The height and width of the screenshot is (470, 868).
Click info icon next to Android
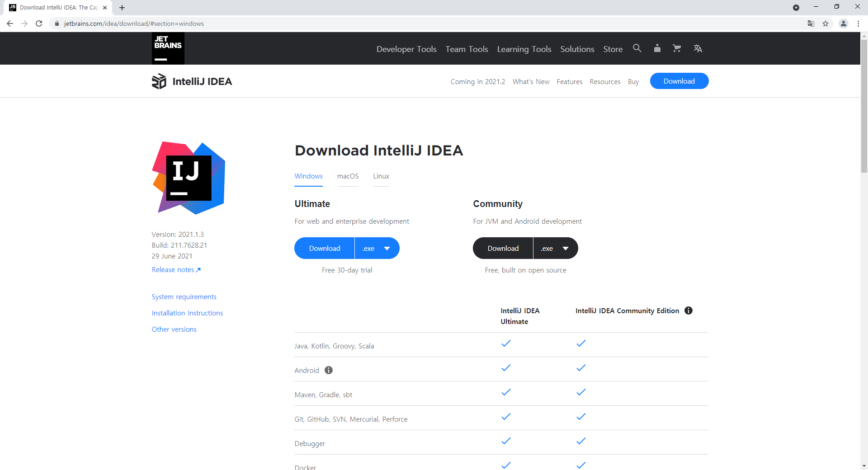click(329, 370)
